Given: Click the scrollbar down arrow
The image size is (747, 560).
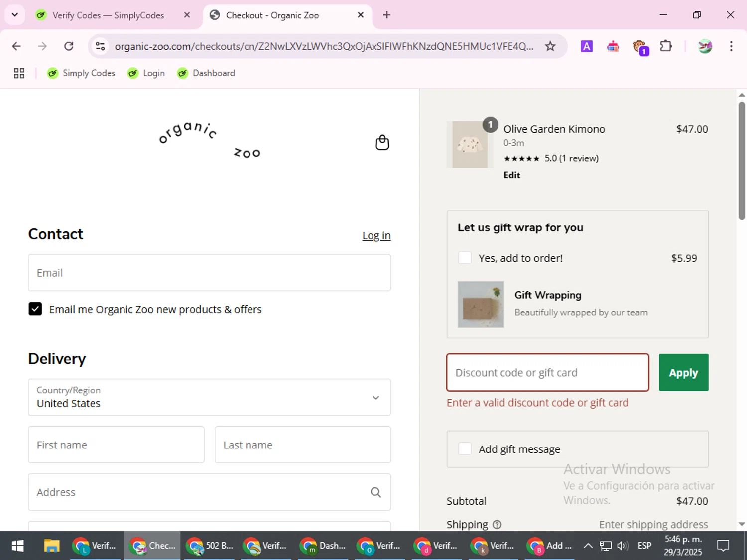Looking at the screenshot, I should (x=742, y=524).
